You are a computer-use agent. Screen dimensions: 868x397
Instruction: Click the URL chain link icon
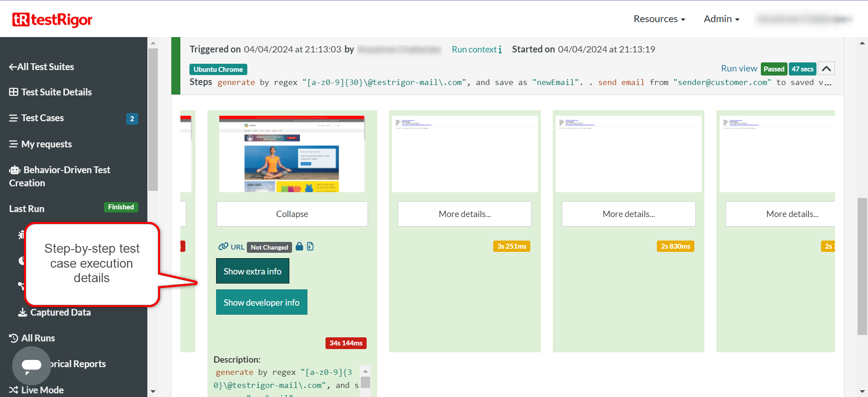(x=223, y=246)
